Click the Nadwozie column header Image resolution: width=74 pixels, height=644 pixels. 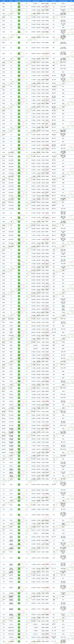point(54,1)
